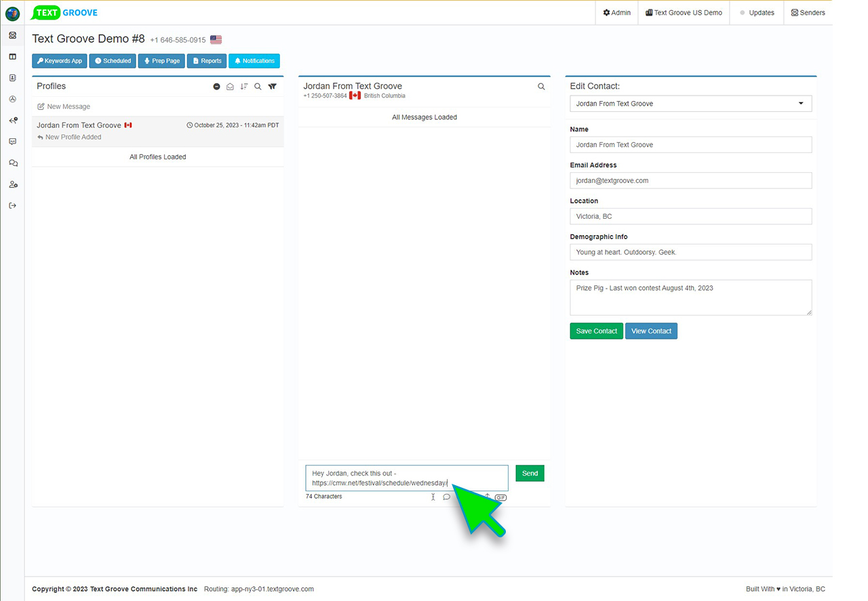Click the Save Contact button

tap(596, 331)
